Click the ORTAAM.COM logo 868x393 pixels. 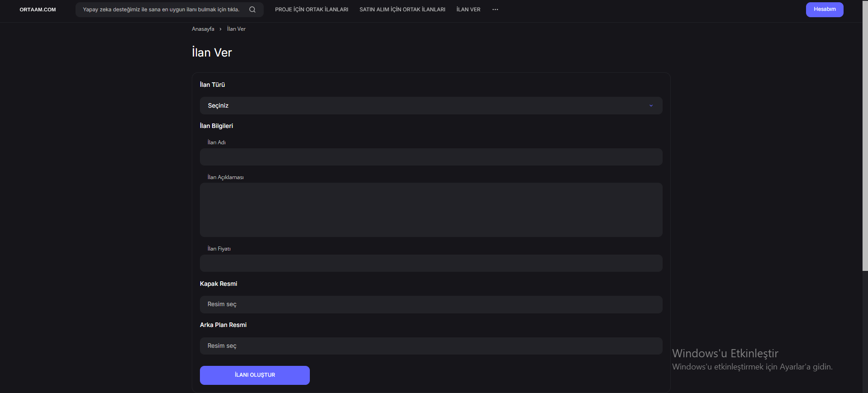pos(38,9)
